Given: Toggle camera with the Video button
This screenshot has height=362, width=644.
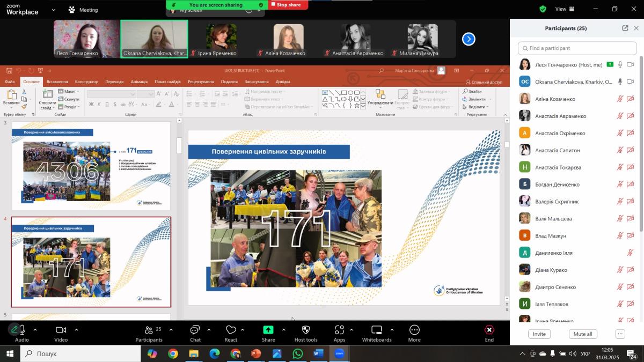Looking at the screenshot, I should coord(61,330).
